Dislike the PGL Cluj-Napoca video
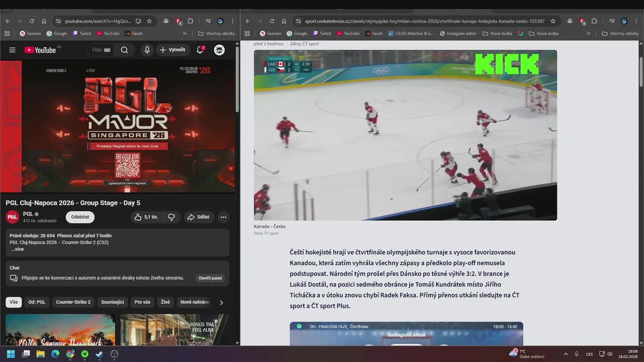The height and width of the screenshot is (362, 644). click(x=172, y=217)
